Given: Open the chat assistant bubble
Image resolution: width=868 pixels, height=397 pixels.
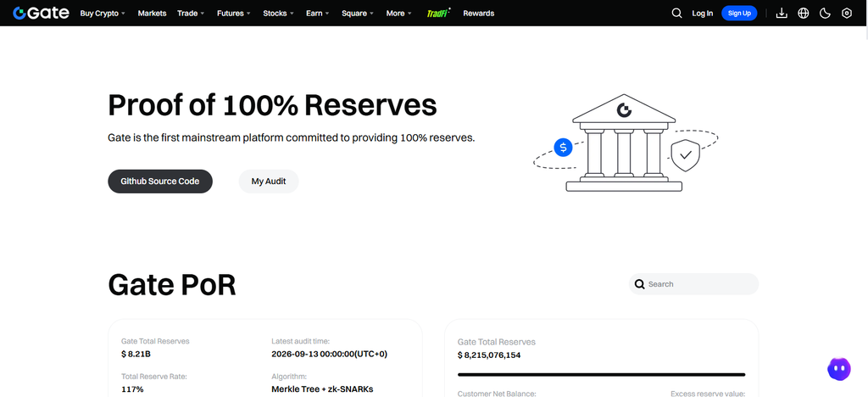Looking at the screenshot, I should click(x=838, y=369).
